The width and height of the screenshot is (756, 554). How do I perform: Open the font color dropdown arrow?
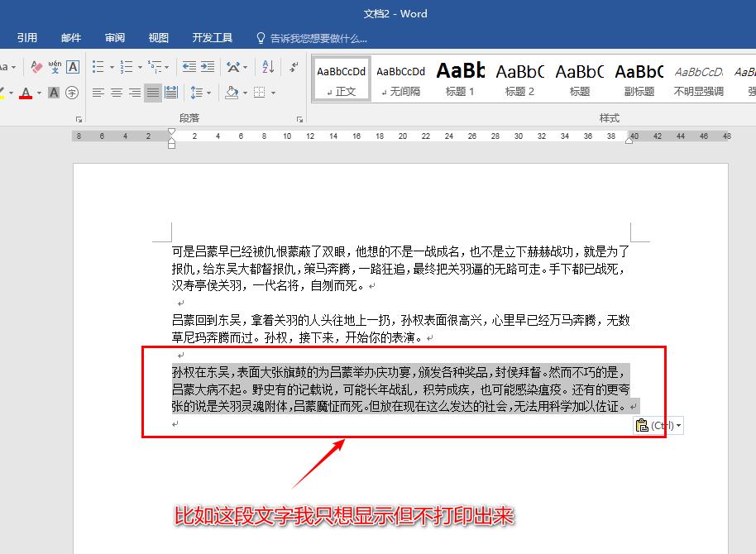pos(37,93)
